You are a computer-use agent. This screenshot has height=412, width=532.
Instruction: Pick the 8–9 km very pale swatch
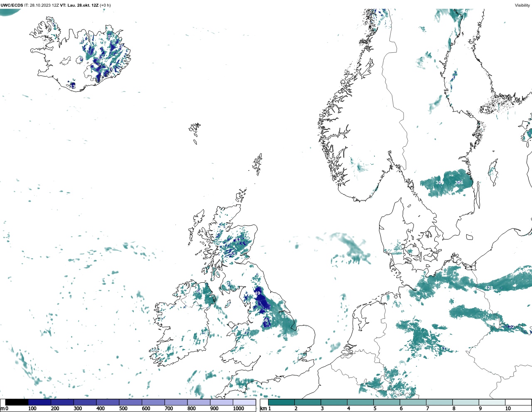(465, 402)
